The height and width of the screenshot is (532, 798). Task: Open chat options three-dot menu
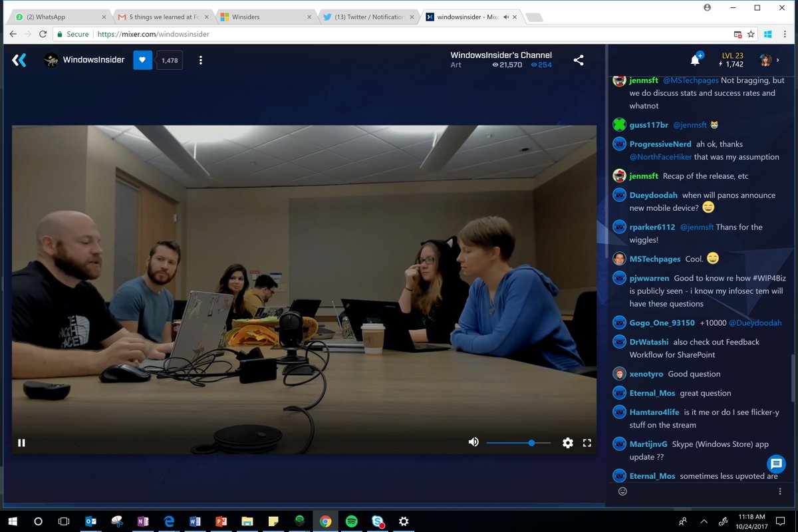780,491
